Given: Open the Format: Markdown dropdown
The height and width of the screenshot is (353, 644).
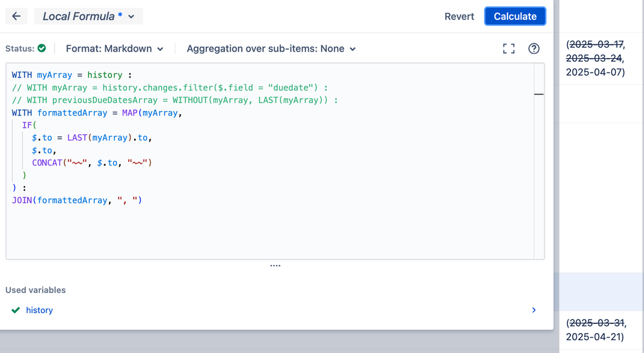Looking at the screenshot, I should coord(115,48).
